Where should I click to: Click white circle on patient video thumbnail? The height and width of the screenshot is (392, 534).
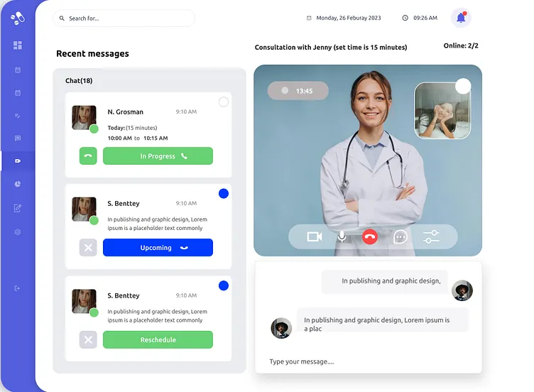[x=463, y=86]
